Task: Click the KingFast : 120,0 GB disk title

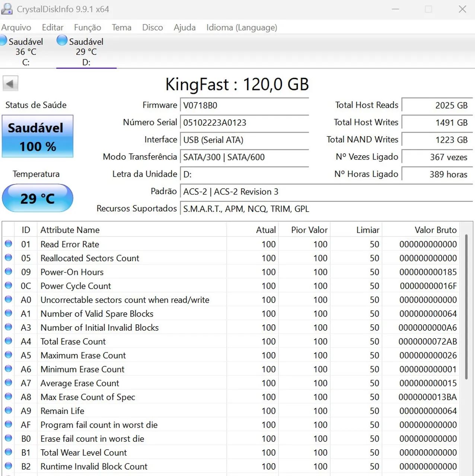Action: coord(237,84)
